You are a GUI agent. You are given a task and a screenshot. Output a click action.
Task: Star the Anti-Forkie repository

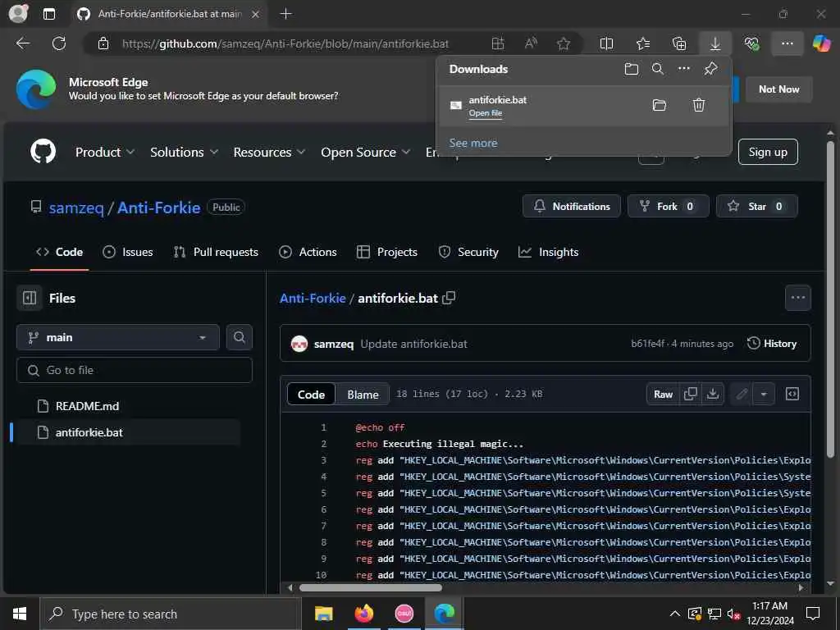pos(756,206)
